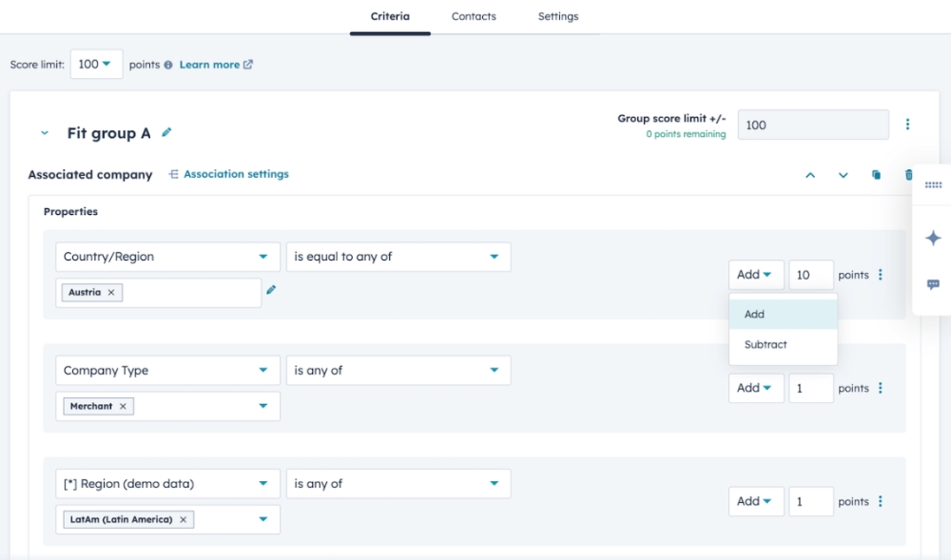Remove the Merchant tag with its X
This screenshot has height=560, width=951.
click(123, 406)
